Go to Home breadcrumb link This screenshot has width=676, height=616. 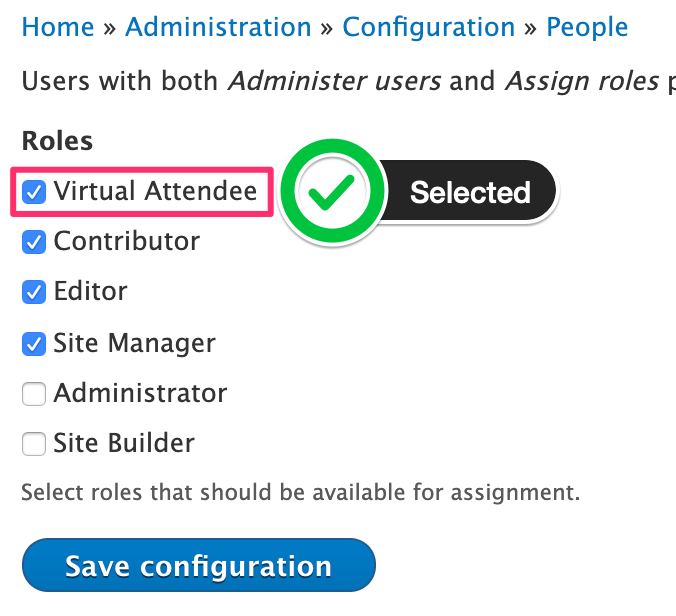coord(57,27)
